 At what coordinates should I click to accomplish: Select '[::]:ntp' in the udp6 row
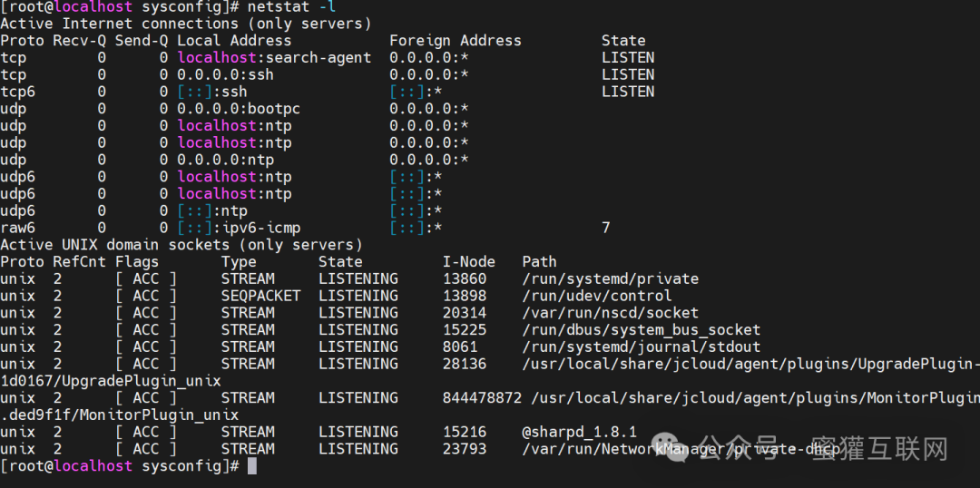point(211,211)
